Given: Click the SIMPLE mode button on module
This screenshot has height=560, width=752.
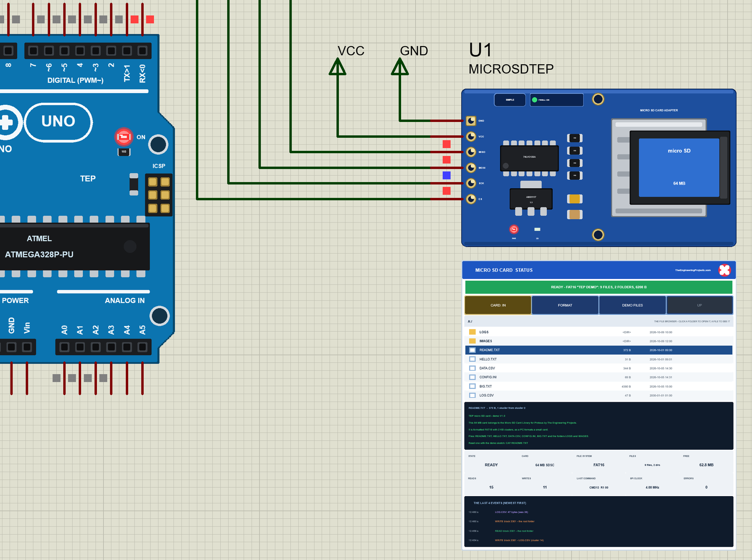Looking at the screenshot, I should pyautogui.click(x=510, y=100).
